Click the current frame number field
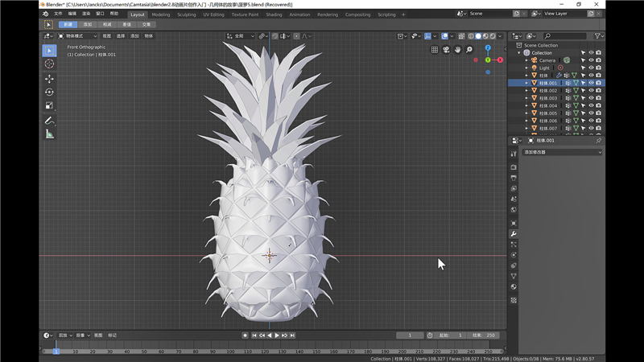This screenshot has width=644, height=362. (410, 335)
